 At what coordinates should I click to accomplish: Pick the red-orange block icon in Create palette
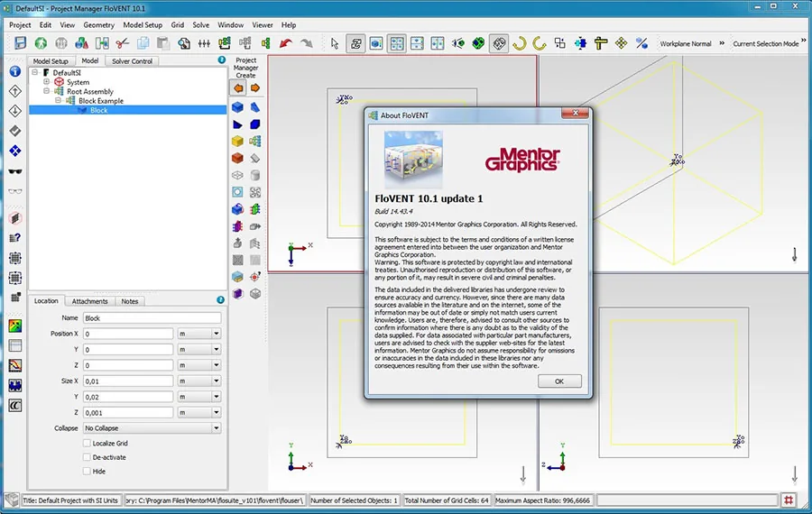237,158
